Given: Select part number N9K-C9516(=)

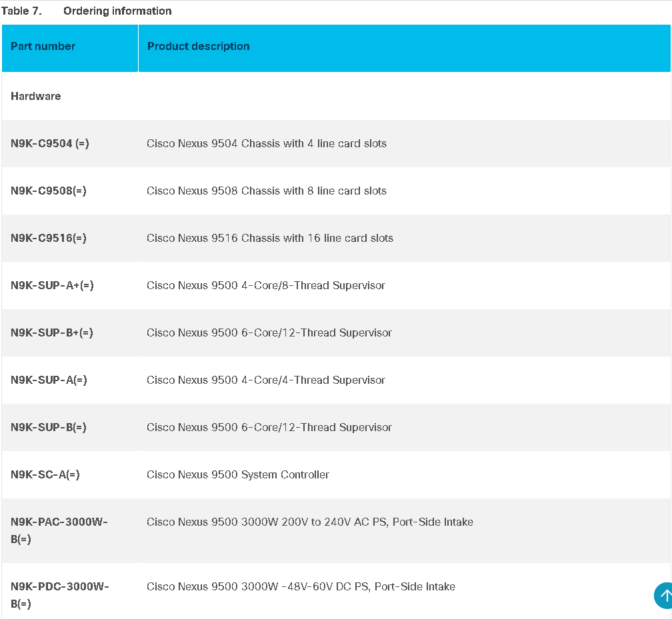Looking at the screenshot, I should point(49,238).
